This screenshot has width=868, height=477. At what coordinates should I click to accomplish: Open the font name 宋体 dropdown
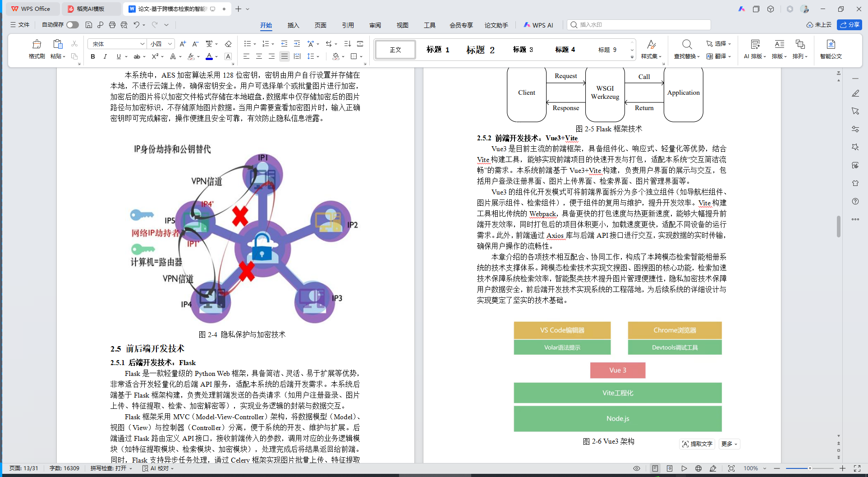(142, 44)
